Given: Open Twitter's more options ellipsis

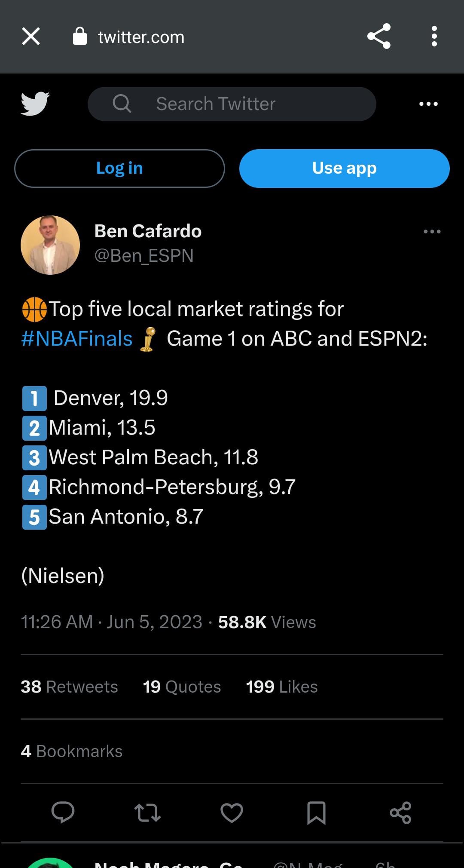Looking at the screenshot, I should tap(428, 104).
